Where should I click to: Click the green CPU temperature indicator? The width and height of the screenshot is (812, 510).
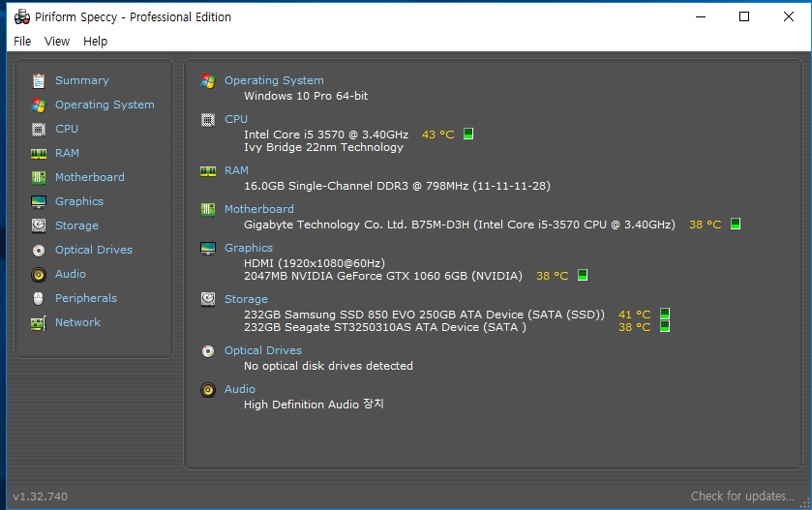pos(468,134)
